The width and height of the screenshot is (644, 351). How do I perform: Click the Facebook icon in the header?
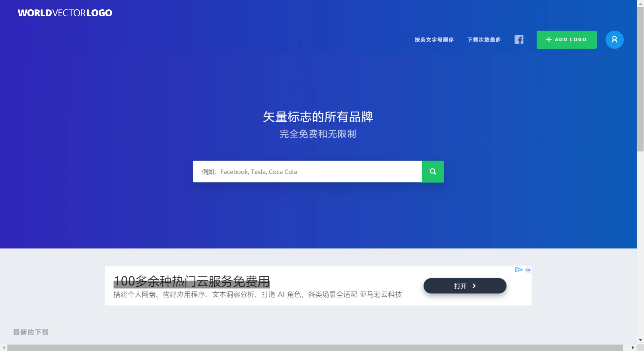click(519, 39)
